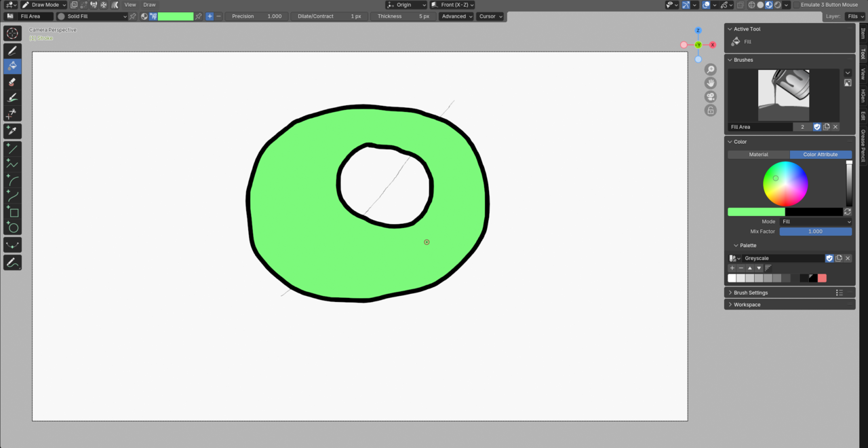Select the Draw tool

(12, 50)
